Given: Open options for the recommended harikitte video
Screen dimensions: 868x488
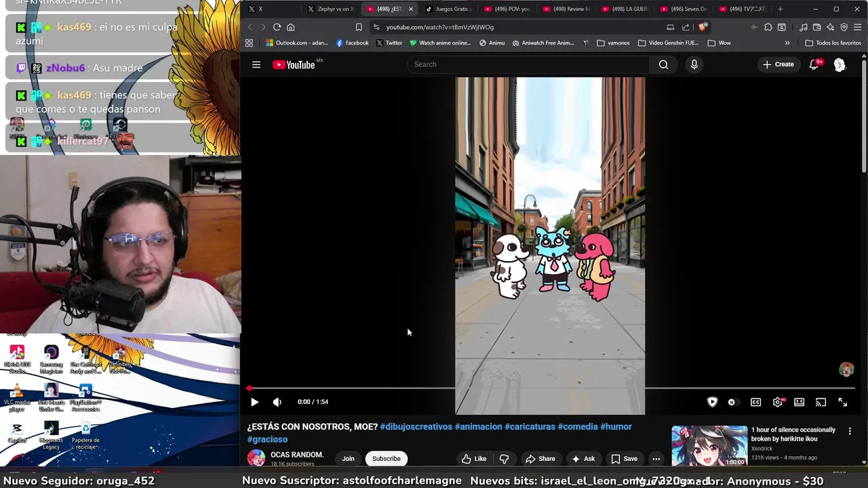Looking at the screenshot, I should [x=850, y=431].
